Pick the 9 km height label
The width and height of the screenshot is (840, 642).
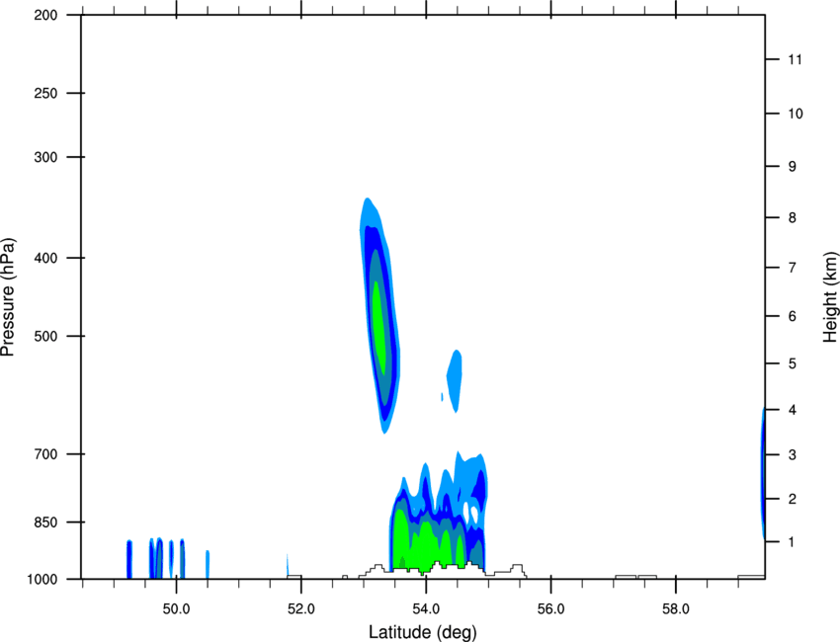tap(792, 167)
